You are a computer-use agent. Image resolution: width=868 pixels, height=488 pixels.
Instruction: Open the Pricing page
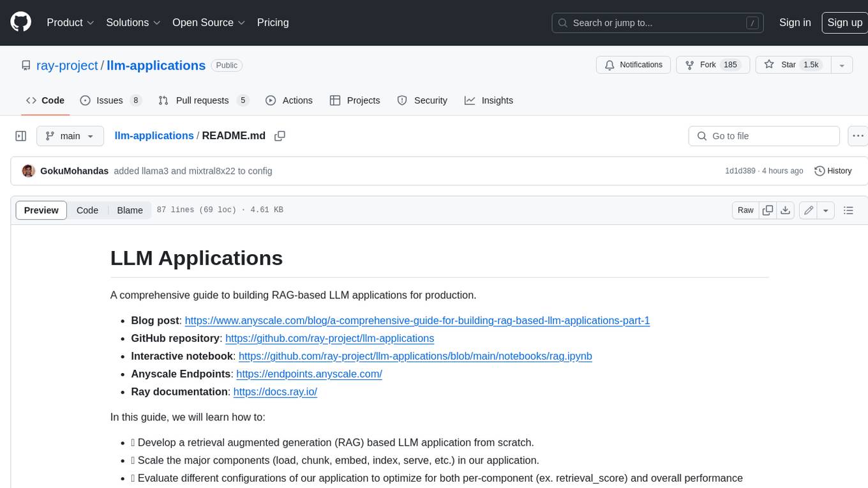tap(273, 22)
